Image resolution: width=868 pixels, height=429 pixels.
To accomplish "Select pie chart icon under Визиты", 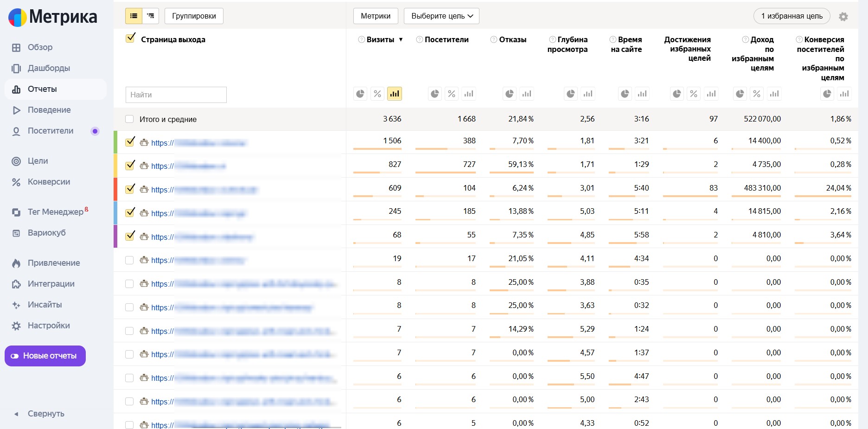I will point(360,94).
